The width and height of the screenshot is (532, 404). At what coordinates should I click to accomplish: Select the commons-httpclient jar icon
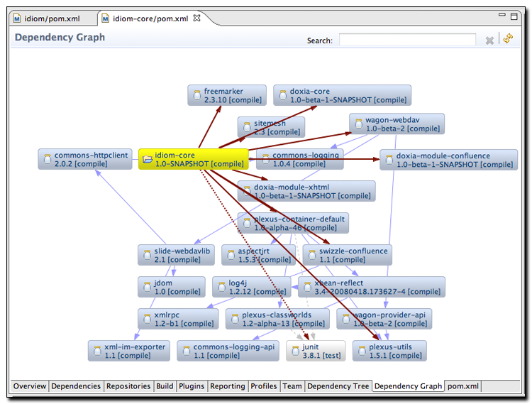(x=47, y=160)
